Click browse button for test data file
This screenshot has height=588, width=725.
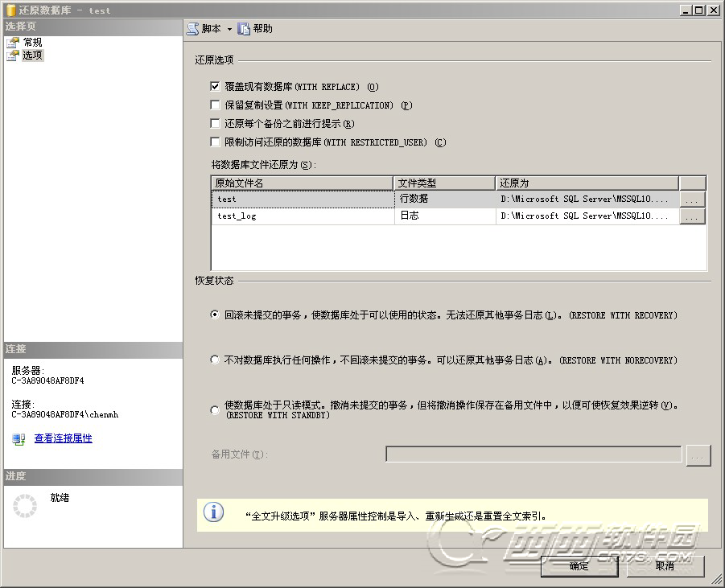tap(692, 199)
